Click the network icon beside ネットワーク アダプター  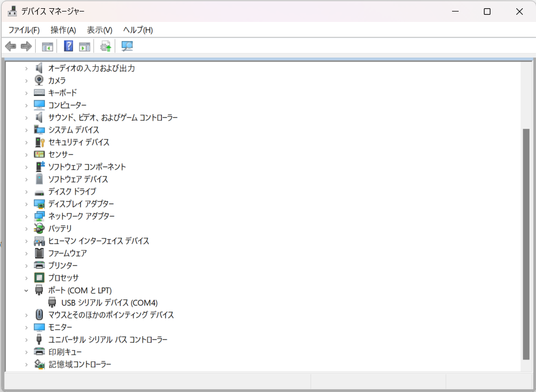[40, 216]
